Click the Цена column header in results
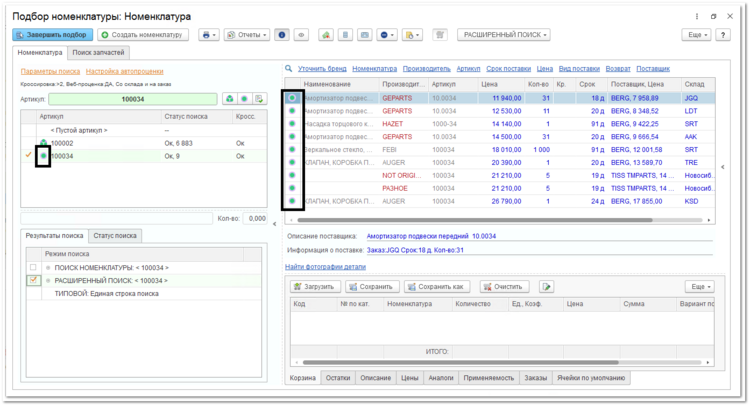This screenshot has height=406, width=750. pyautogui.click(x=501, y=84)
